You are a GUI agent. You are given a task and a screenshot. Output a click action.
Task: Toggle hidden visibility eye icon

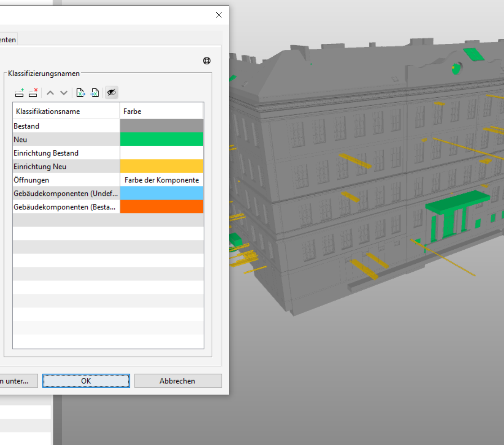coord(111,92)
